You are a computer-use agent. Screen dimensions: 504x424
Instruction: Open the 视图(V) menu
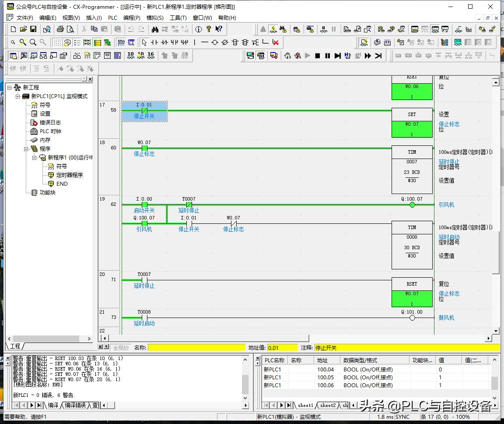[71, 18]
